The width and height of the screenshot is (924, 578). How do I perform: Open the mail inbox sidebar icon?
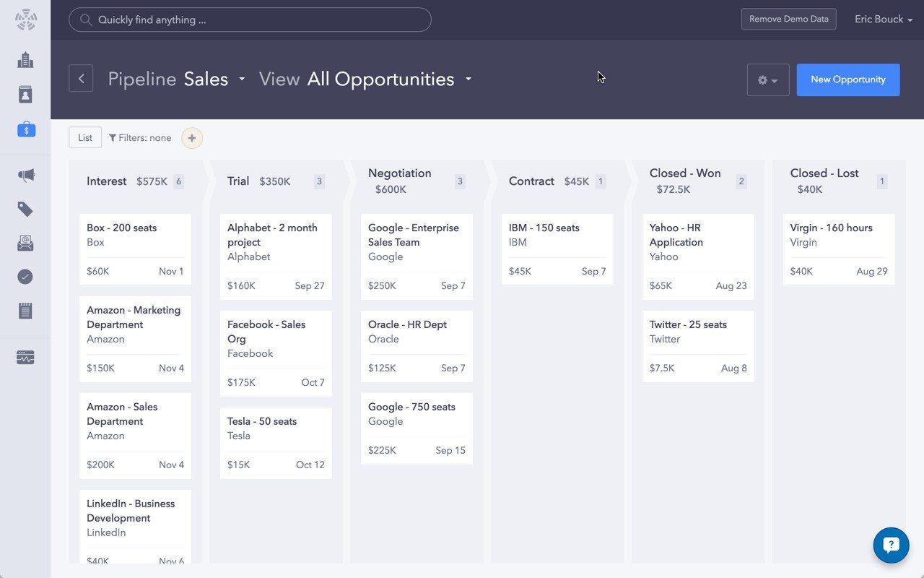click(25, 243)
